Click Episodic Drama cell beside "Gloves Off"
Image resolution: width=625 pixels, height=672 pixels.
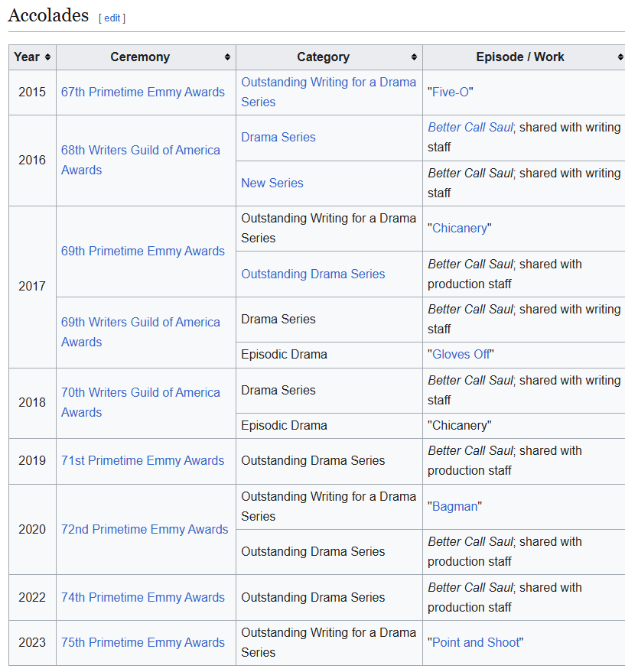(x=329, y=355)
